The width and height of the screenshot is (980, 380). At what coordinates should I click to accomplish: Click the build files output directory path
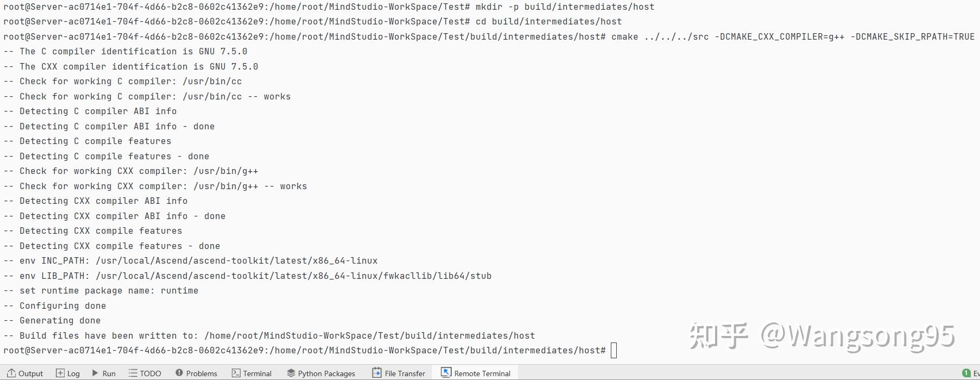pos(369,335)
